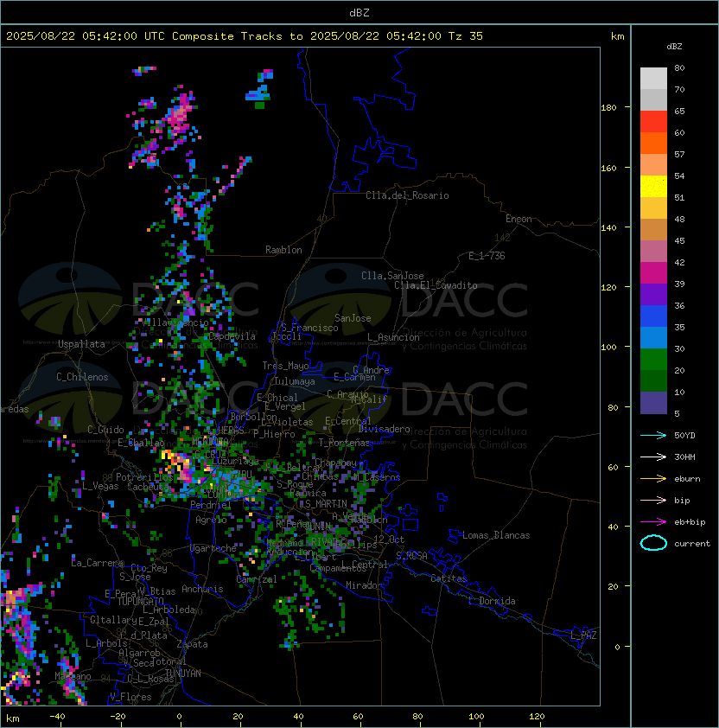
Task: Click the 'Lomas_Blancas' map label
Action: tap(496, 535)
